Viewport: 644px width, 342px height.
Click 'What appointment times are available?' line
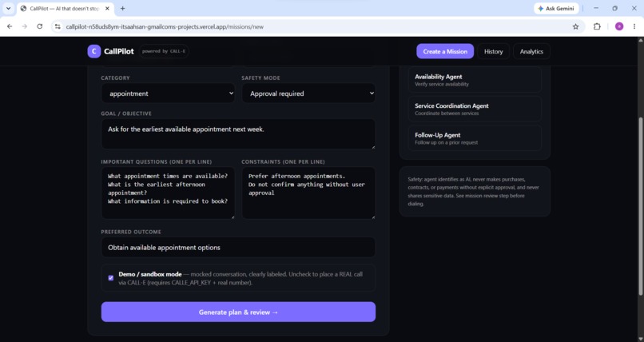pyautogui.click(x=168, y=176)
